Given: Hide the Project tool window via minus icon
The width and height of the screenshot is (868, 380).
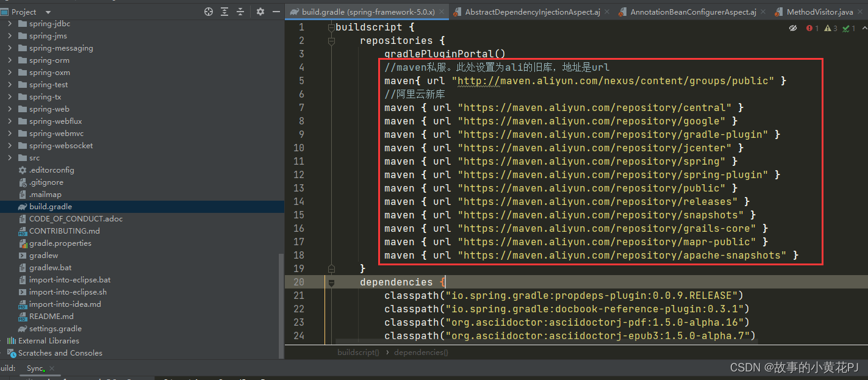Looking at the screenshot, I should click(276, 12).
